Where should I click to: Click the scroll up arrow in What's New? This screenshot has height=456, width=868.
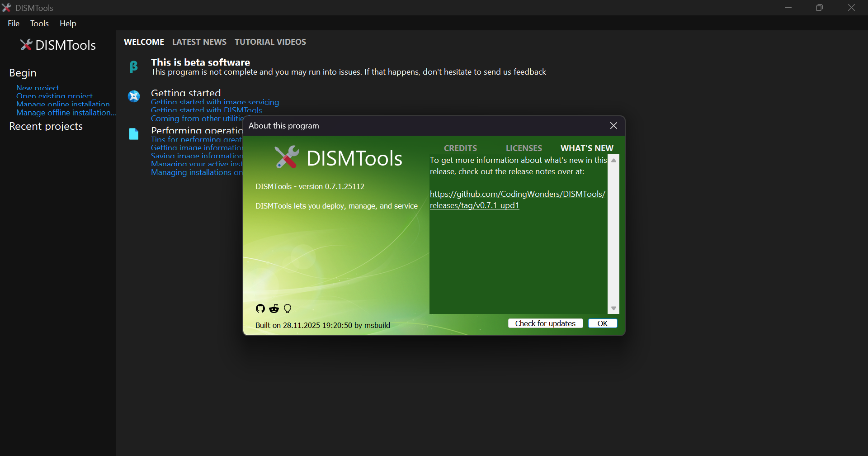click(613, 160)
